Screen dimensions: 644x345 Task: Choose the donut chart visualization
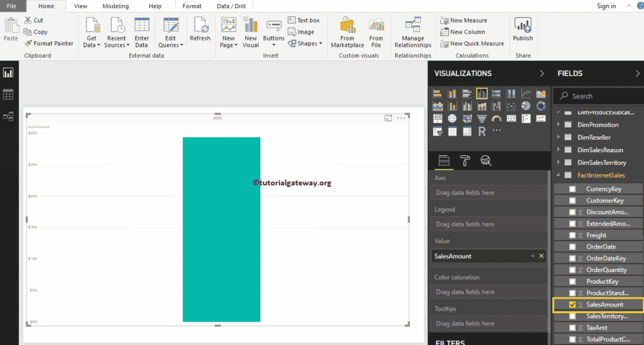click(540, 106)
